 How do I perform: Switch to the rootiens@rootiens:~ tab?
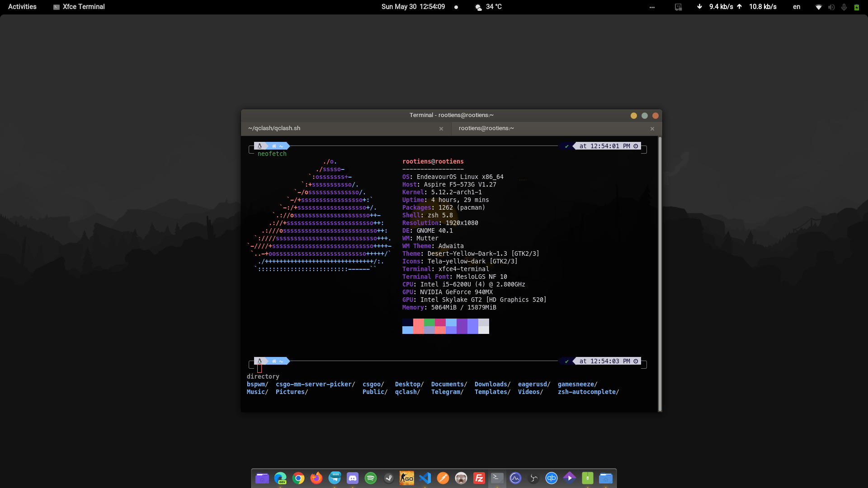click(557, 128)
